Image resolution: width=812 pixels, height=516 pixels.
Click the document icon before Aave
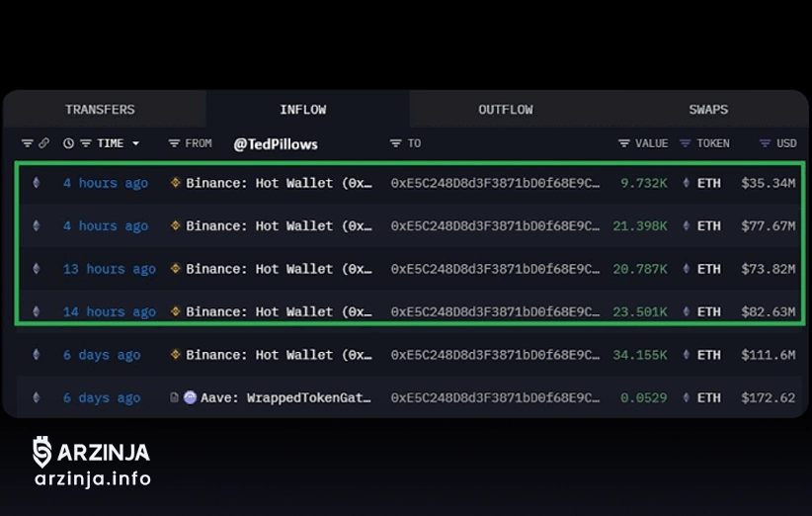click(175, 397)
